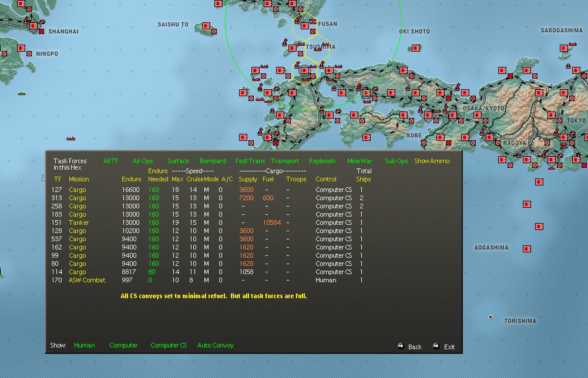Click the Endure column header
The height and width of the screenshot is (378, 588).
click(x=131, y=179)
